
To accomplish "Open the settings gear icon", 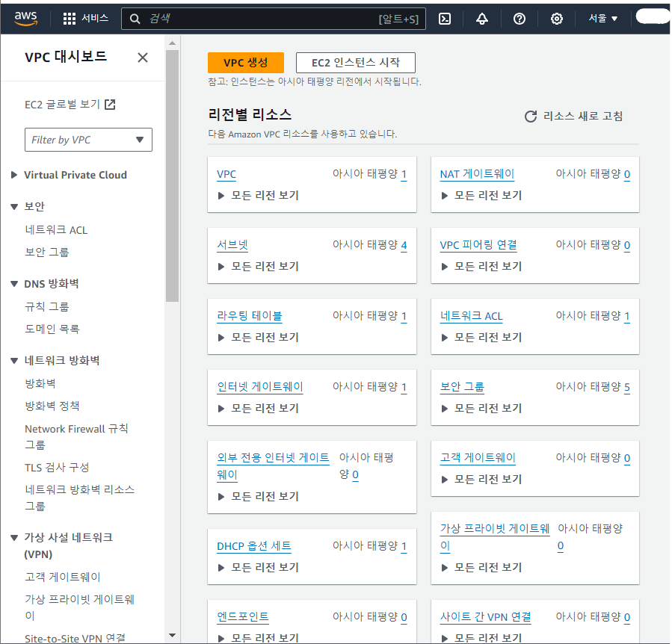I will tap(557, 19).
